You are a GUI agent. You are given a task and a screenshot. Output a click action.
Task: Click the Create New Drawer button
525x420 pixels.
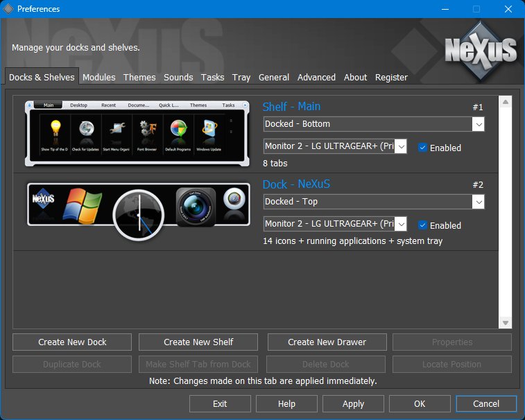(x=327, y=342)
